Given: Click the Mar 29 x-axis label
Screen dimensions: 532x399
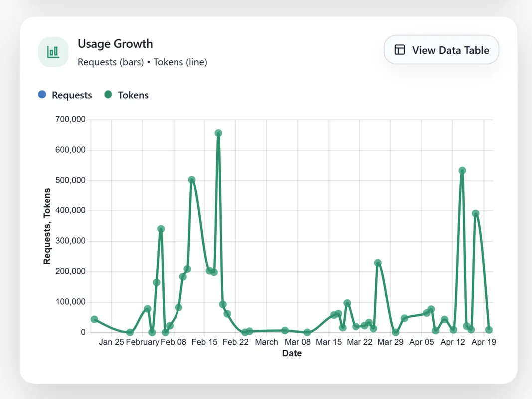Looking at the screenshot, I should pos(390,342).
